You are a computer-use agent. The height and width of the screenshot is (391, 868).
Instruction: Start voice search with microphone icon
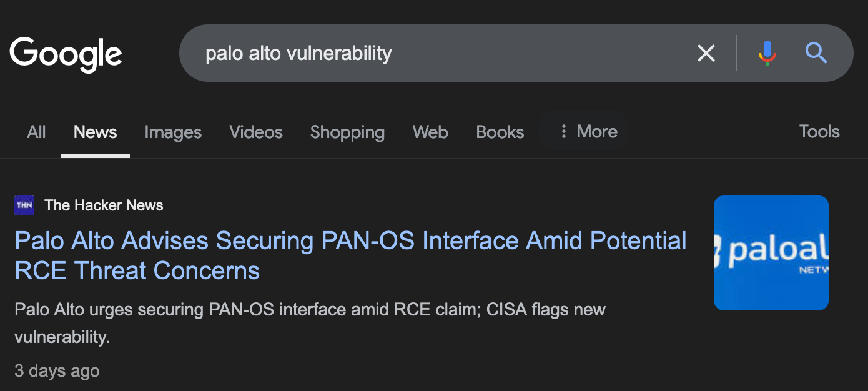767,54
